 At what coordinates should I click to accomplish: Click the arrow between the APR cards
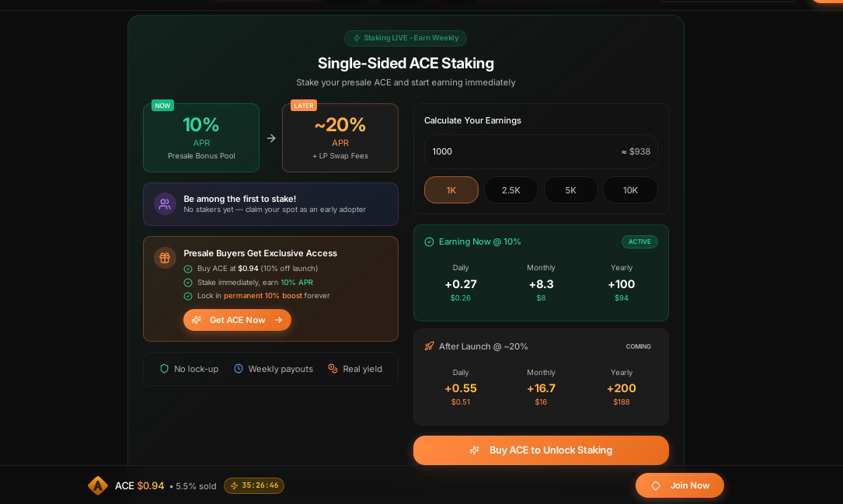click(x=271, y=138)
